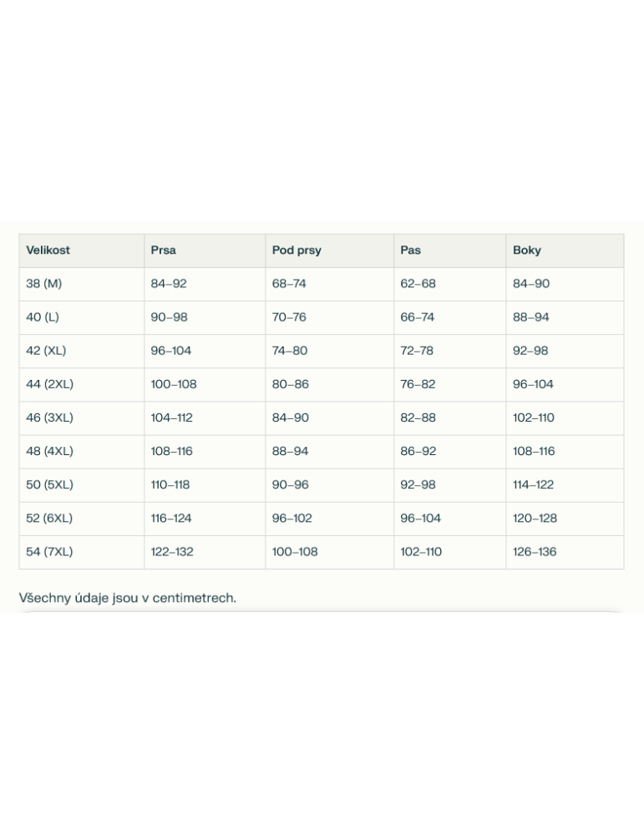This screenshot has width=644, height=835.
Task: Click the Velikost column header
Action: 48,250
